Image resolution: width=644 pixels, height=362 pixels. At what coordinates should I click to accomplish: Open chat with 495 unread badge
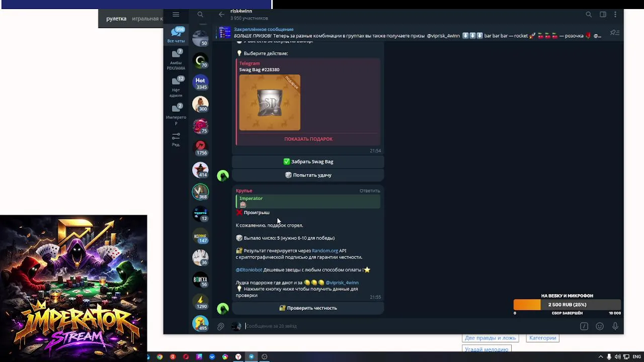click(x=200, y=323)
